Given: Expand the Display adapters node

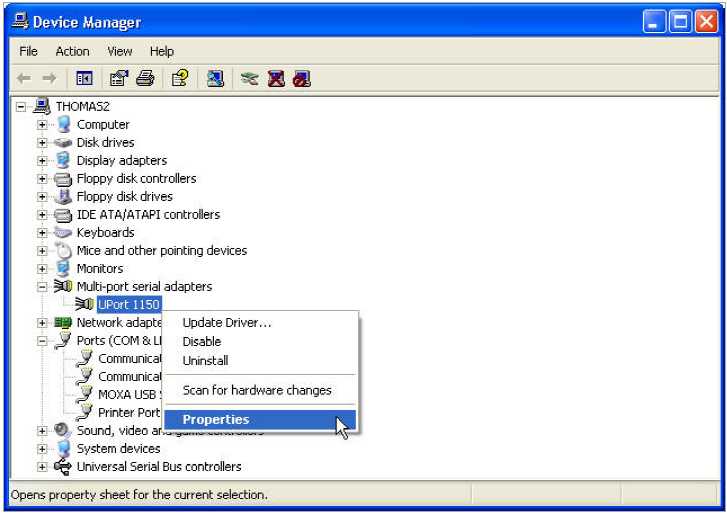Looking at the screenshot, I should (x=43, y=161).
